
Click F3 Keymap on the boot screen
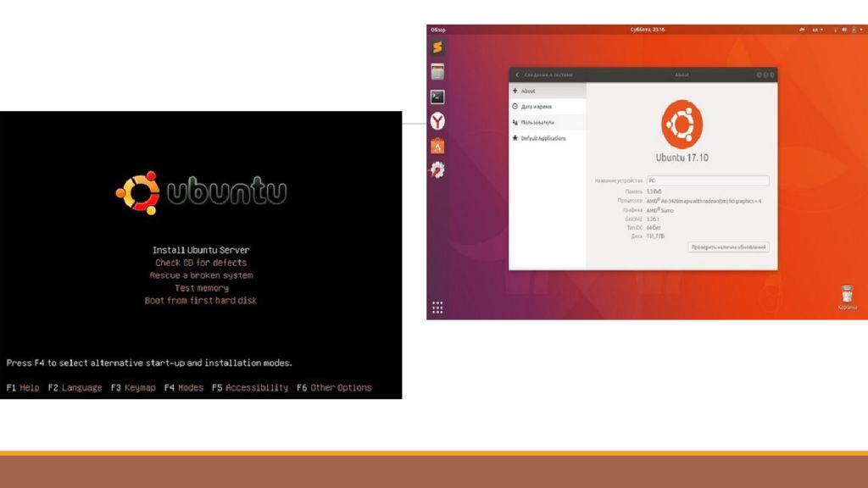point(133,388)
